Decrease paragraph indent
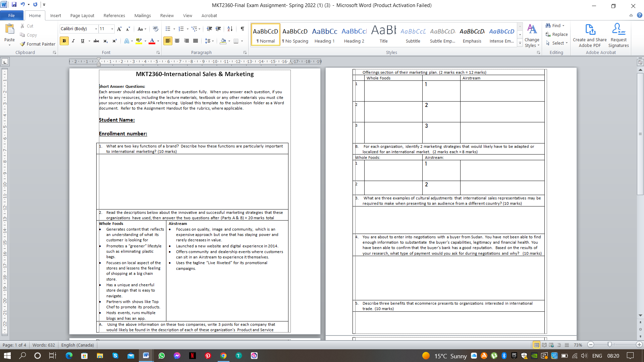644x362 pixels. (x=209, y=29)
